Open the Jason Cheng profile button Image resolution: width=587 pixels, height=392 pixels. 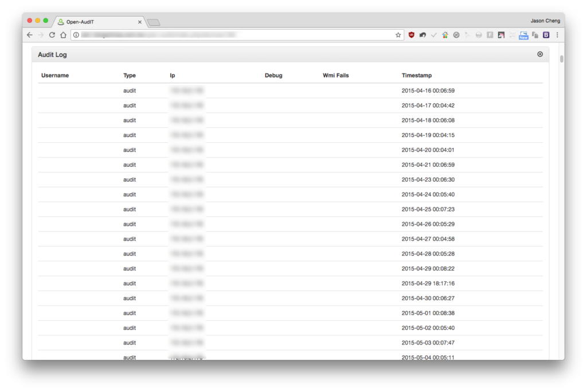pos(545,21)
